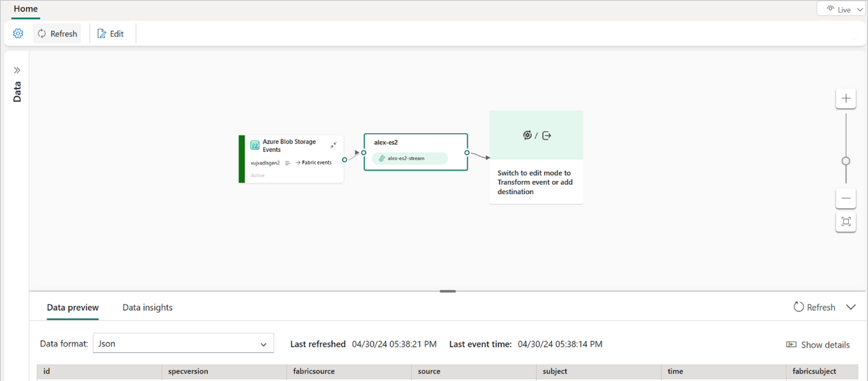Collapse the Azure Blob Storage Events node details
Viewport: 868px width, 381px height.
coord(333,145)
